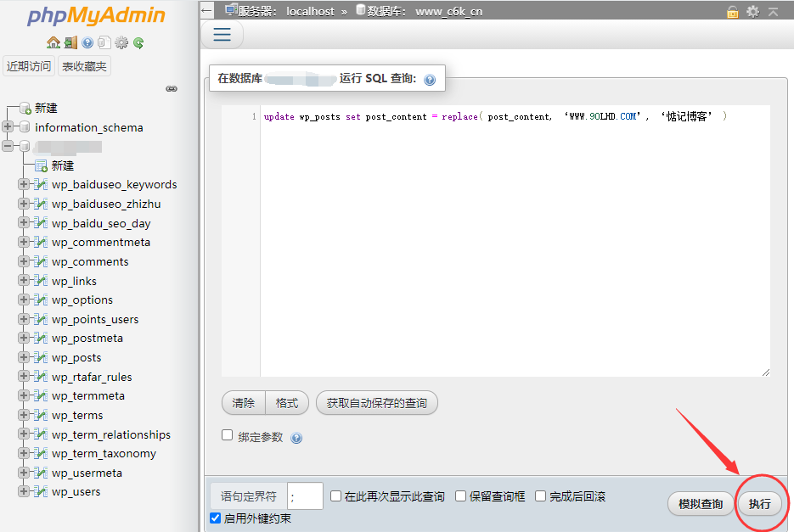Click the new database icon at top
This screenshot has width=794, height=532.
(25, 108)
